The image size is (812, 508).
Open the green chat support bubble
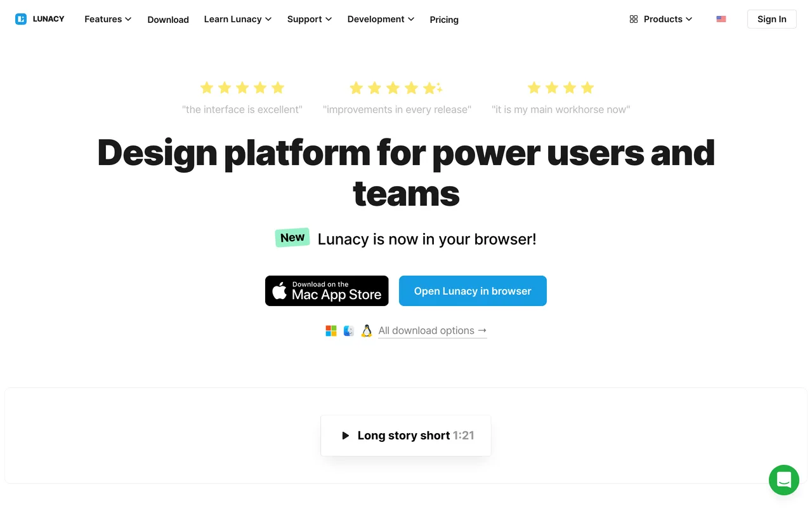pos(784,480)
